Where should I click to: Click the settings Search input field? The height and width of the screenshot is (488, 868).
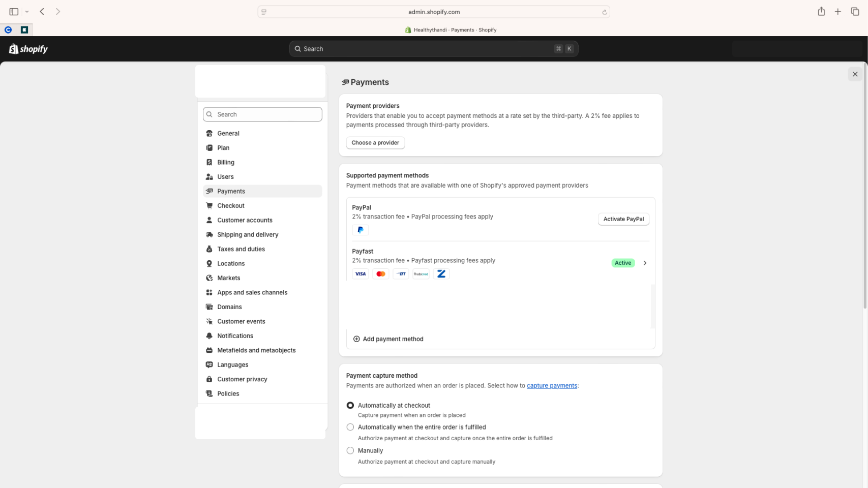click(x=262, y=114)
